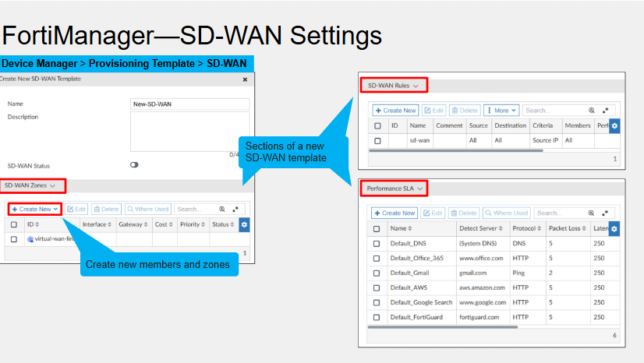Image resolution: width=644 pixels, height=363 pixels.
Task: Check the Default_Google Search row checkbox
Action: point(377,303)
